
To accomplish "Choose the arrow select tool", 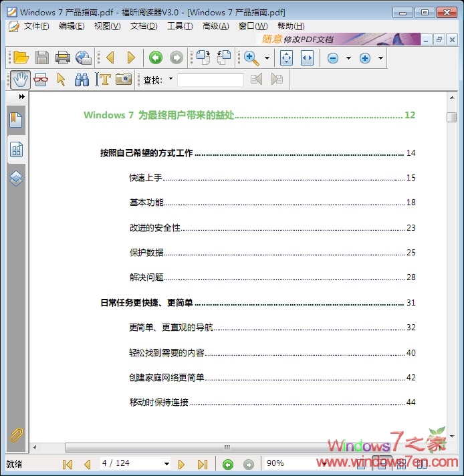I will [61, 80].
